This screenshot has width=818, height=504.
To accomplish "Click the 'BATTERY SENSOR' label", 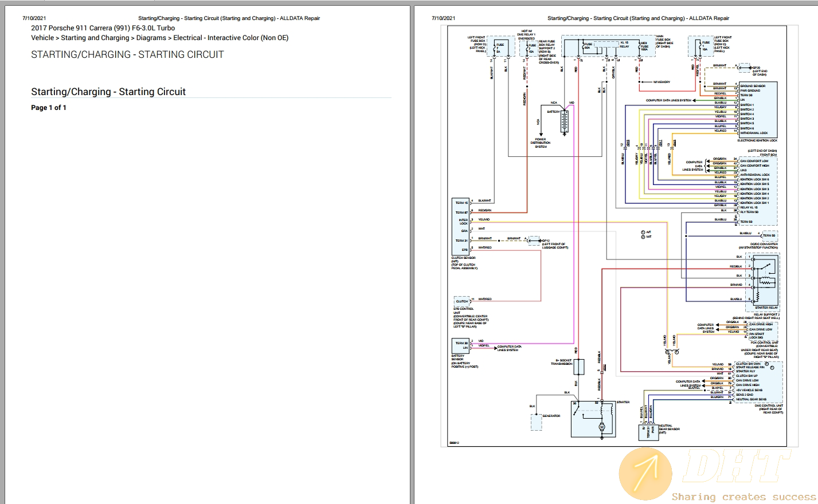I will (457, 357).
